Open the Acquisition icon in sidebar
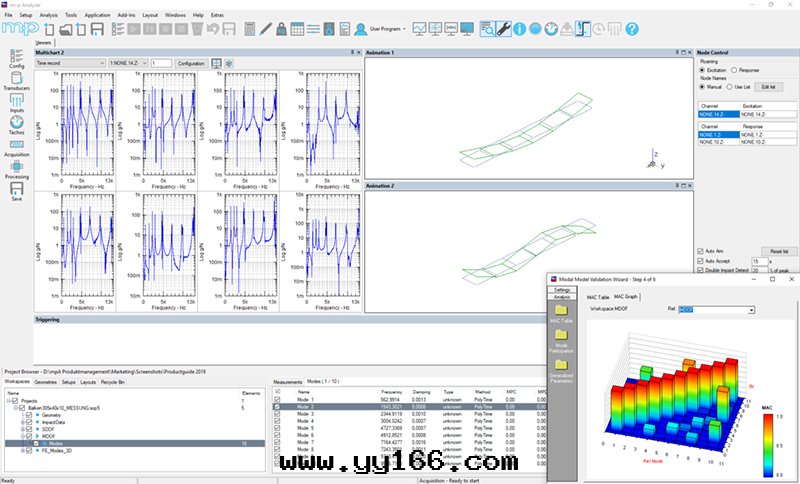Viewport: 800px width, 484px height. tap(16, 147)
